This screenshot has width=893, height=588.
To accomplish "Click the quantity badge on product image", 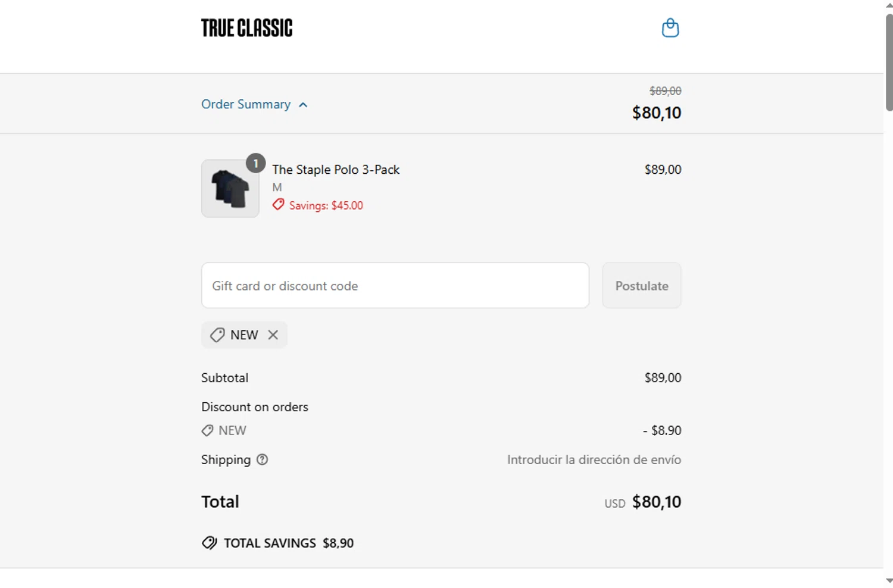I will pos(255,163).
